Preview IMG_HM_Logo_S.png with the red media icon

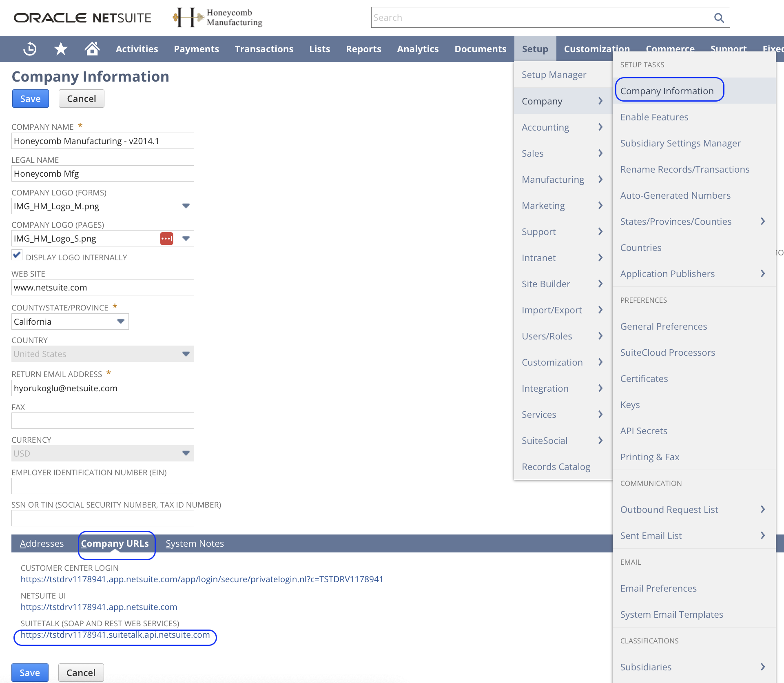click(x=166, y=238)
